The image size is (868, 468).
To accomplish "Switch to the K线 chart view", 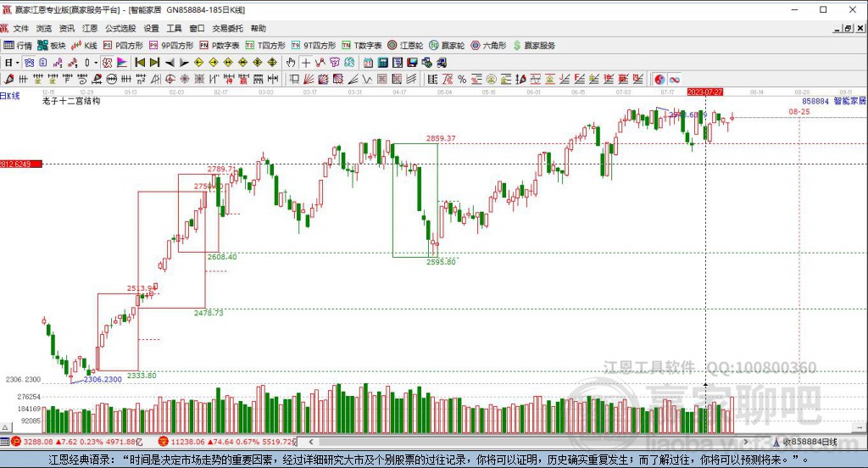I will [84, 46].
